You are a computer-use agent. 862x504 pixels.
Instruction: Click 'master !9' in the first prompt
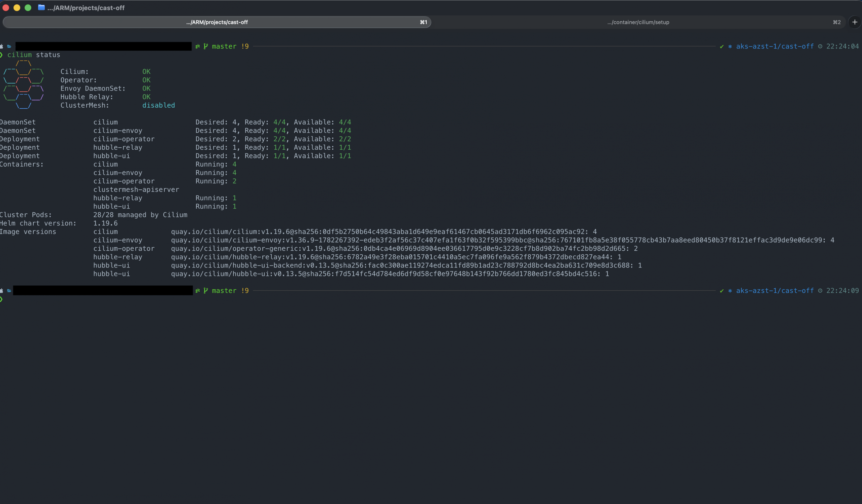click(x=230, y=46)
